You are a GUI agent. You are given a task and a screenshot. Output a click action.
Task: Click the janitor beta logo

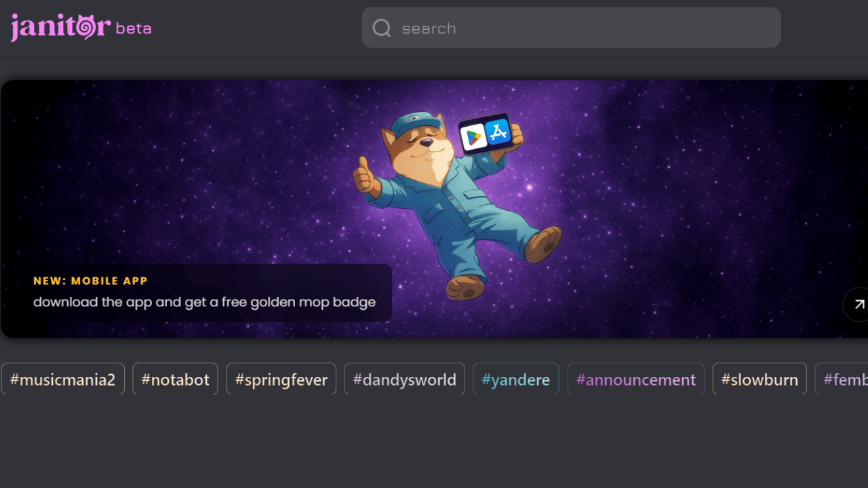[81, 28]
